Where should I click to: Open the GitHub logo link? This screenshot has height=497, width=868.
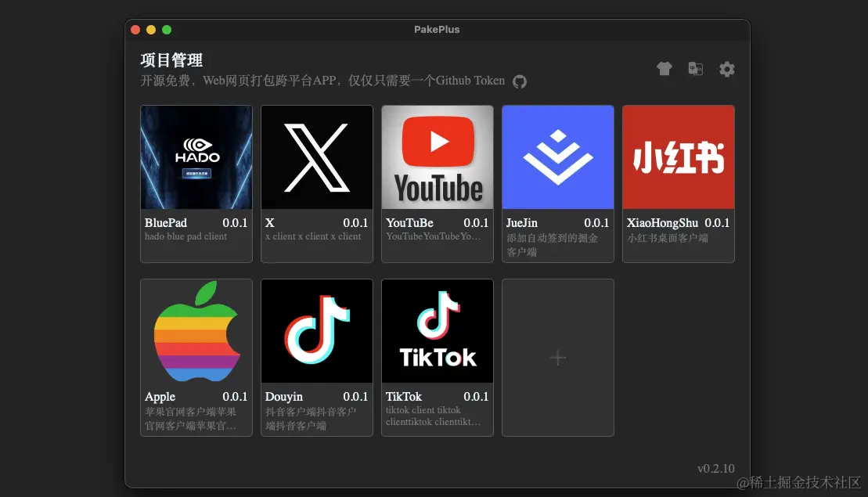pos(519,81)
